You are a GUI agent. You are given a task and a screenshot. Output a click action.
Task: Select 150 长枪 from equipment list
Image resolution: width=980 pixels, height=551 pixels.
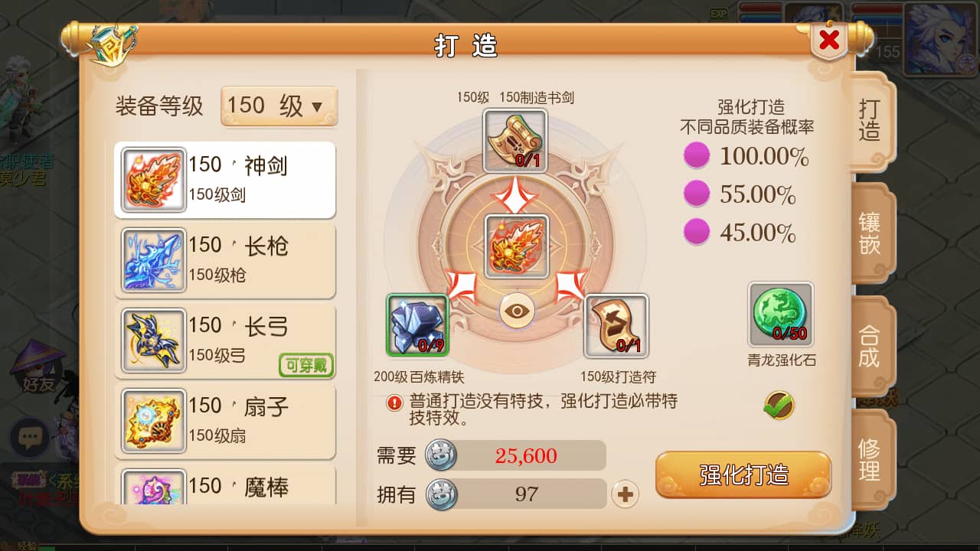coord(225,260)
